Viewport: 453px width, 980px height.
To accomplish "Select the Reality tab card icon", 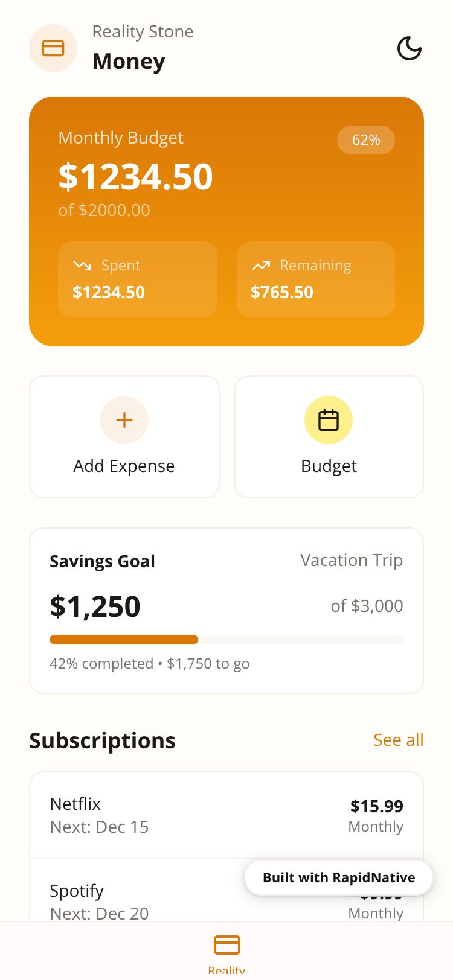I will click(227, 944).
